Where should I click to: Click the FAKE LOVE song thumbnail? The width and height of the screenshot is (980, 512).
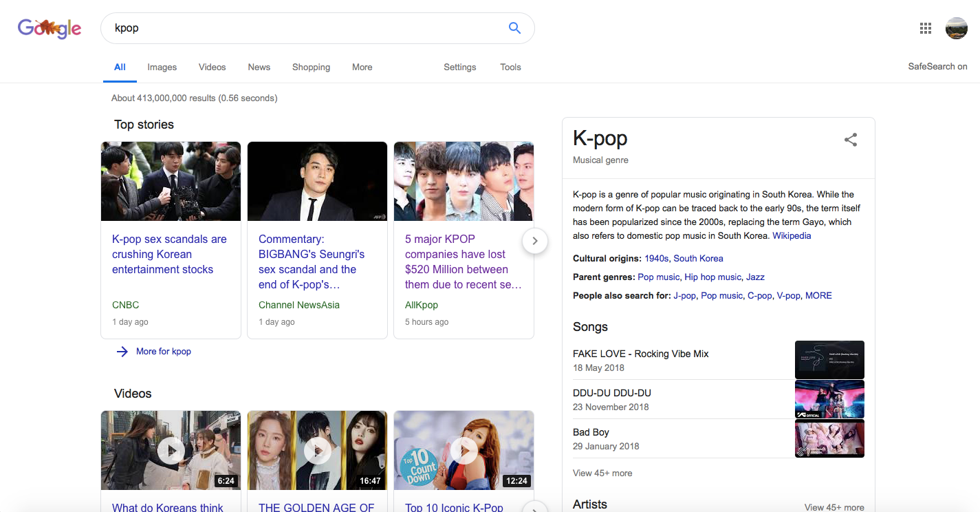(829, 359)
